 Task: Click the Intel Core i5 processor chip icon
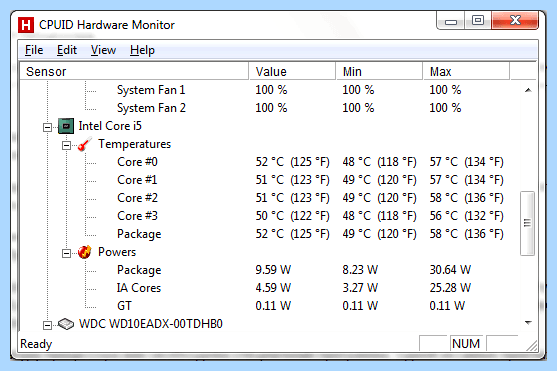66,126
